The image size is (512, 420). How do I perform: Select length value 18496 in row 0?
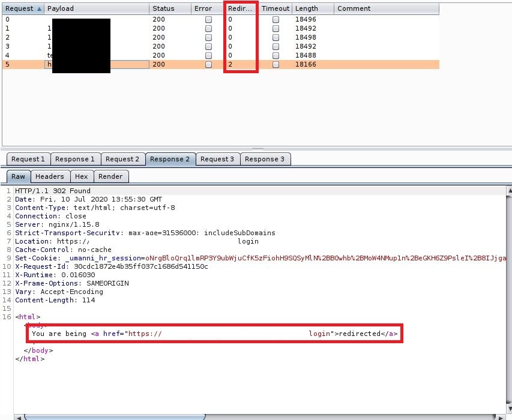(x=306, y=19)
